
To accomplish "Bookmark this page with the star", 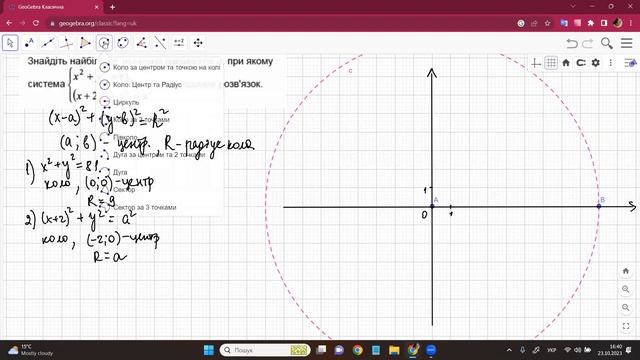I will point(548,23).
